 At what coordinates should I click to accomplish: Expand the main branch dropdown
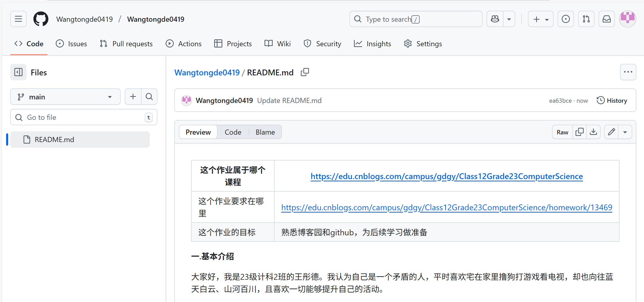(65, 97)
